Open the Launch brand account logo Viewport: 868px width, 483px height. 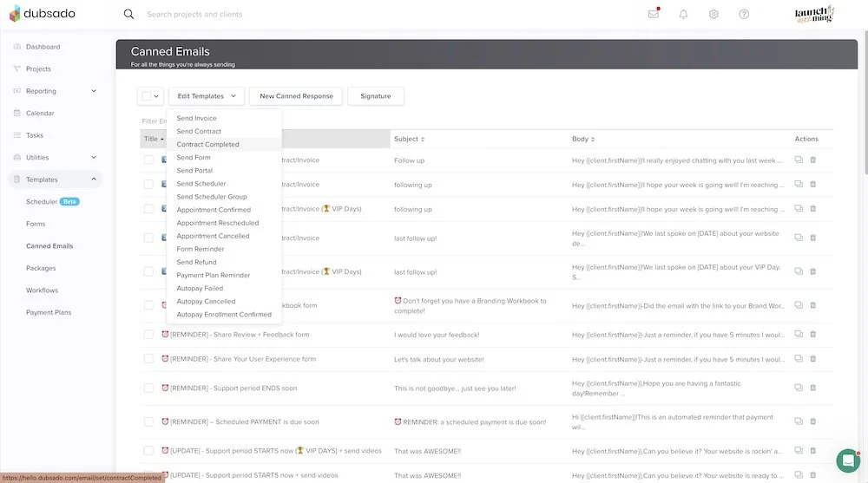coord(814,14)
